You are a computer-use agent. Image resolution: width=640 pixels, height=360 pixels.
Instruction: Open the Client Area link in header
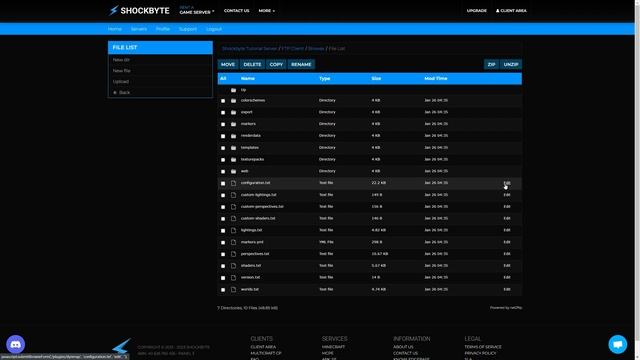511,11
